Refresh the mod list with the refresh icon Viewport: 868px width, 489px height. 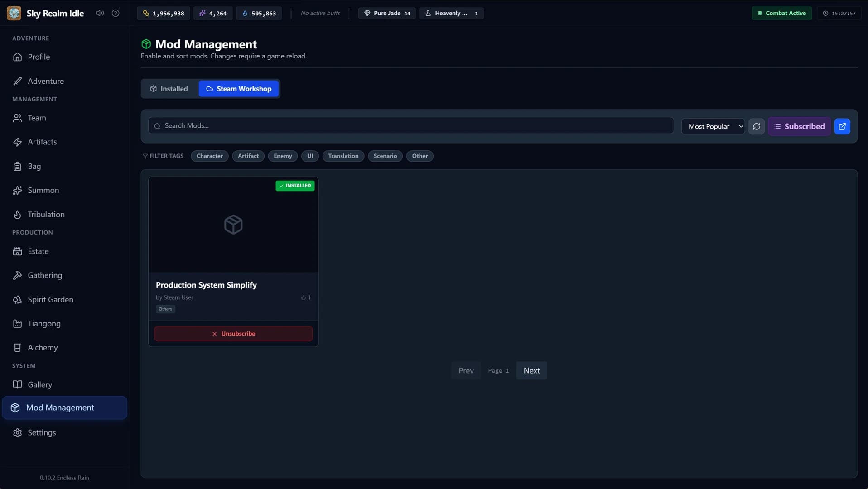click(756, 126)
